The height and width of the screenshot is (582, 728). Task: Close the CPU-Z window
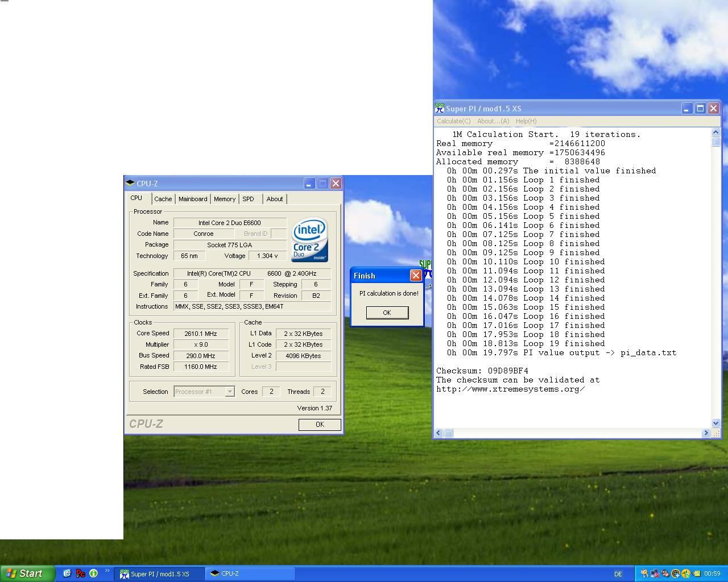pos(336,184)
